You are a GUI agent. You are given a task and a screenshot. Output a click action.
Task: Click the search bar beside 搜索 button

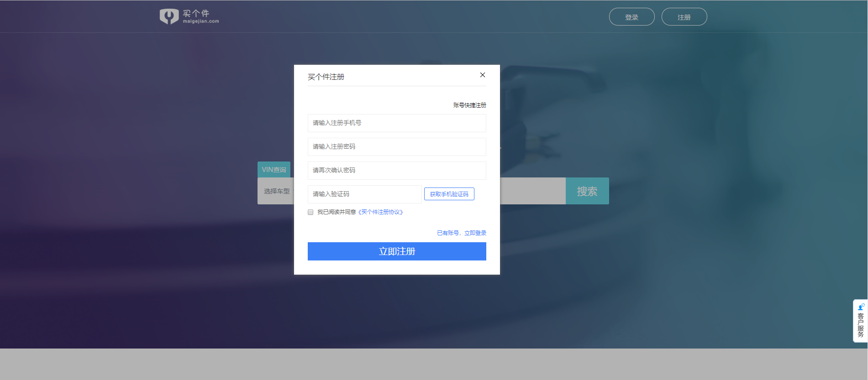pos(532,191)
